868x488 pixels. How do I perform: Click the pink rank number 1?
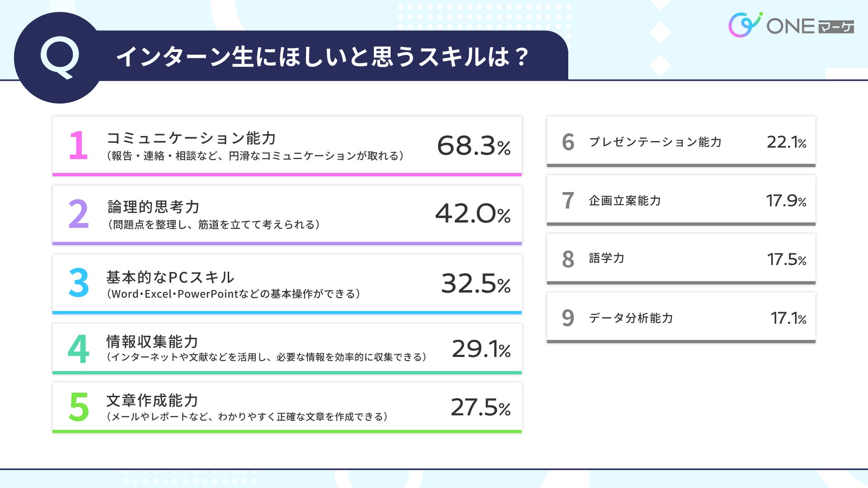click(78, 145)
